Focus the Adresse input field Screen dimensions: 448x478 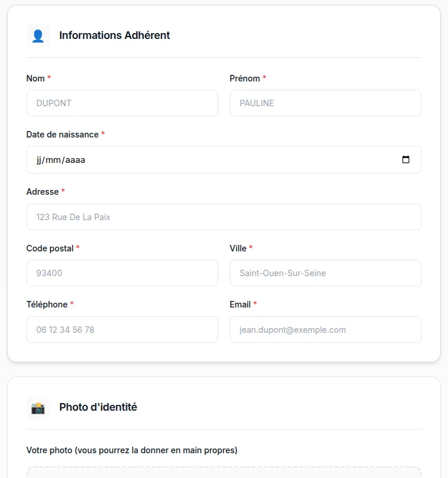pos(224,217)
